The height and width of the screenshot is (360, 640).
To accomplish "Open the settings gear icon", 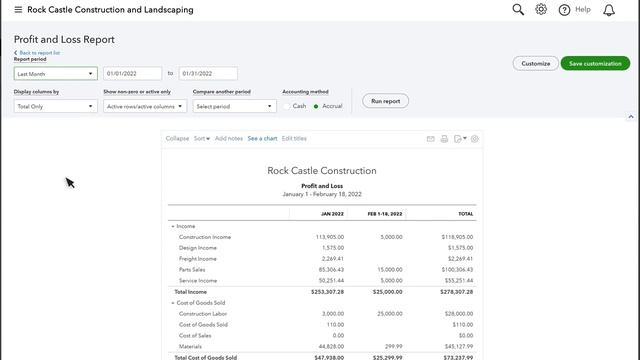I will [541, 9].
